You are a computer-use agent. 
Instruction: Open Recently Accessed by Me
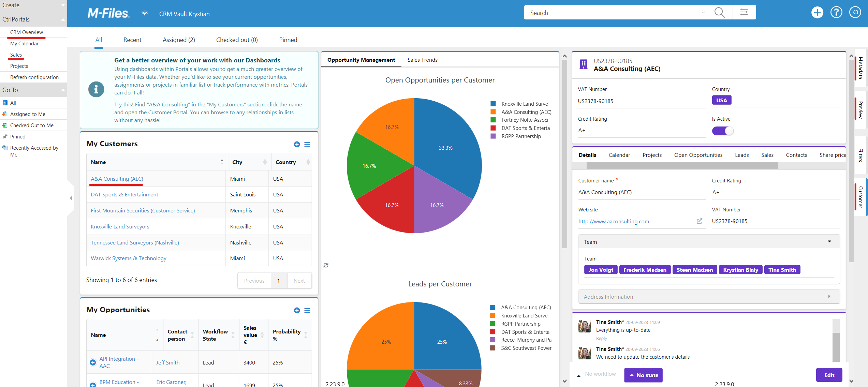pos(34,151)
